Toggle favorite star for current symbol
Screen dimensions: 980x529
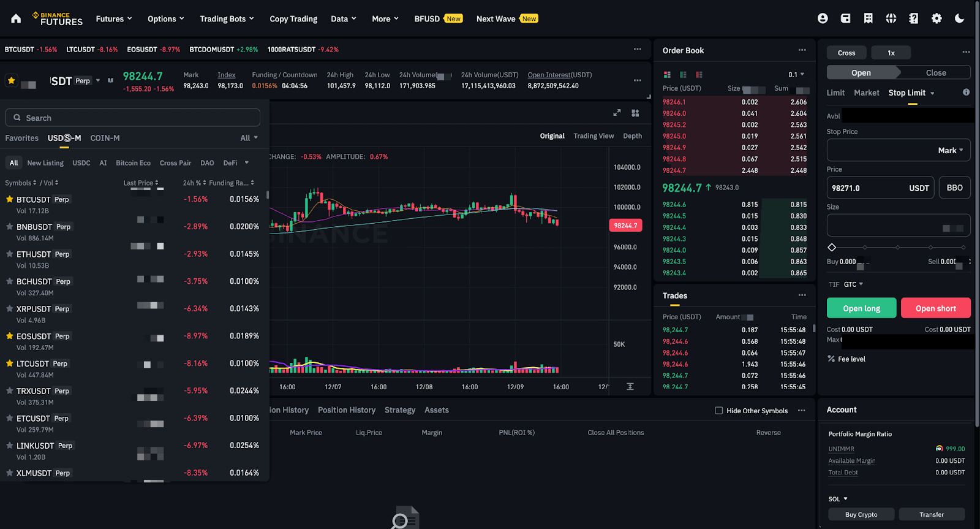[x=11, y=80]
